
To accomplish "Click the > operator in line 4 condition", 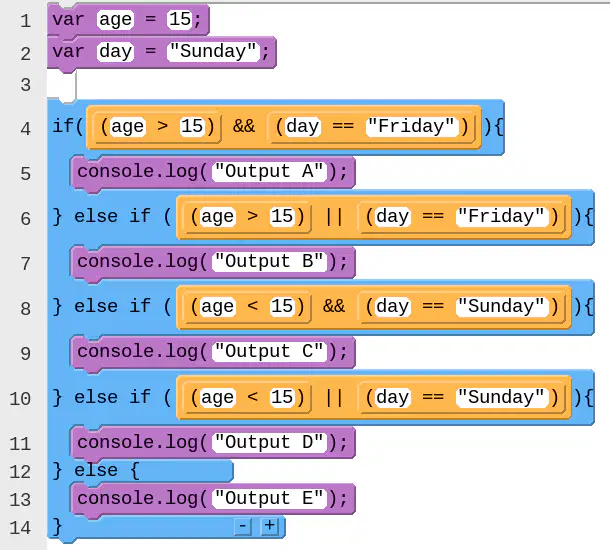I will 163,127.
